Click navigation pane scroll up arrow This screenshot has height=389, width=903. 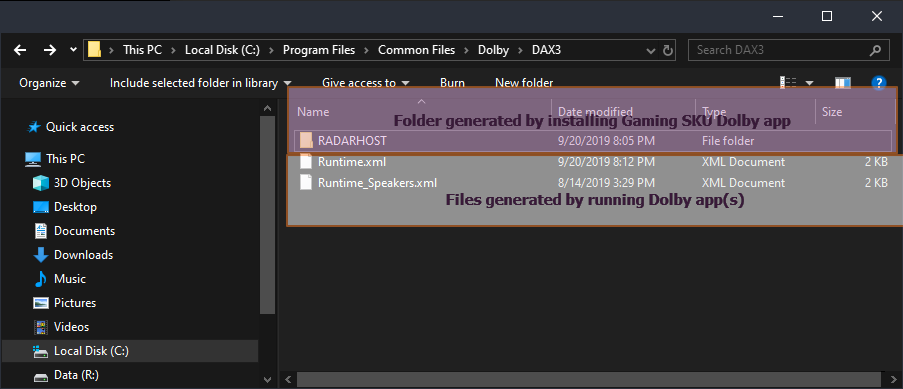pos(268,108)
